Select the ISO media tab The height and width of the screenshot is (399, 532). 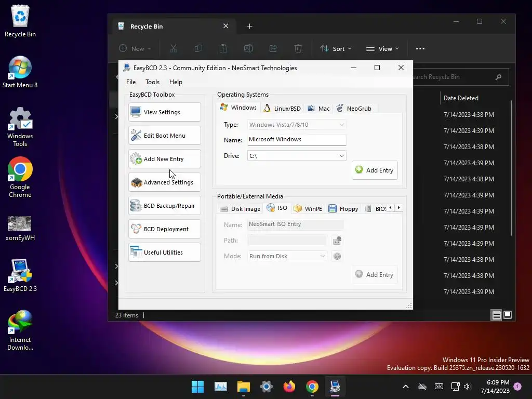tap(277, 208)
